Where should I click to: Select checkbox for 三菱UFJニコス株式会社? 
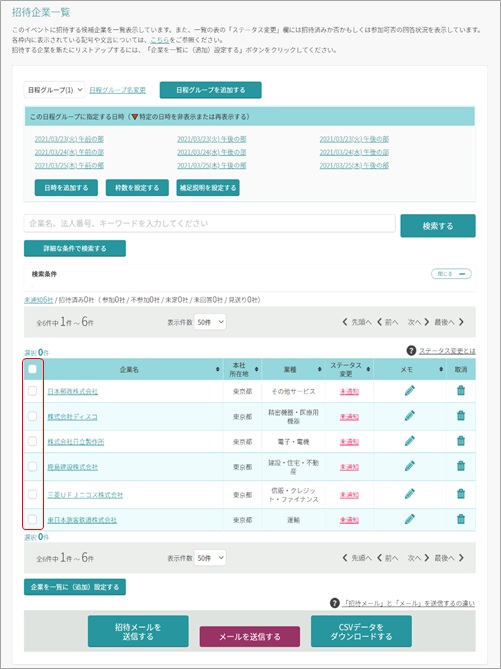[32, 494]
